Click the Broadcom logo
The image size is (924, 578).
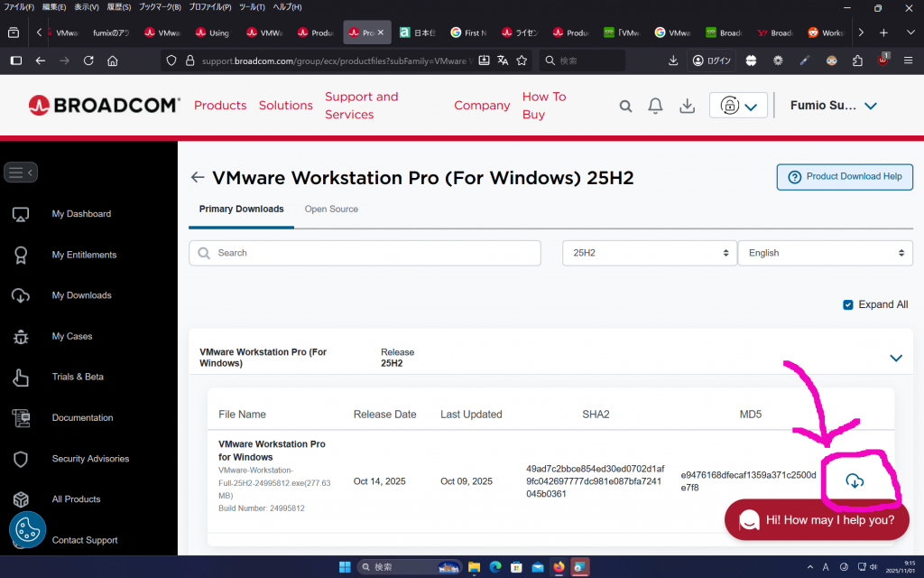104,105
